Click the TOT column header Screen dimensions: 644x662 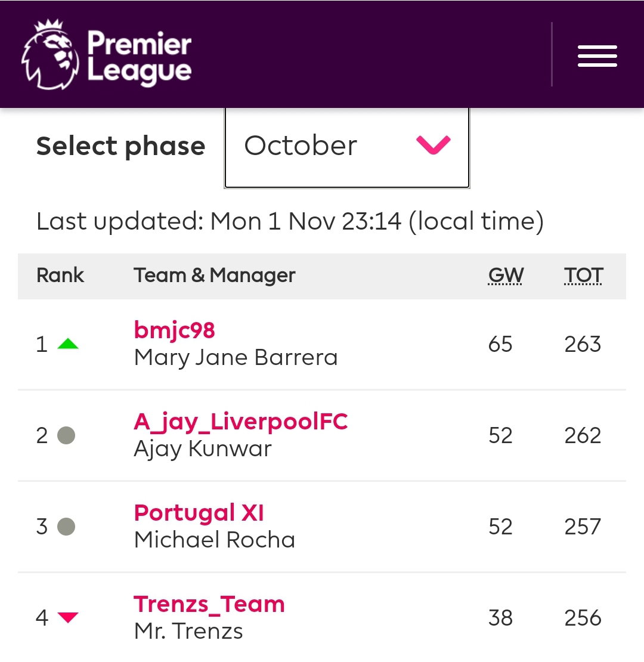pos(583,276)
